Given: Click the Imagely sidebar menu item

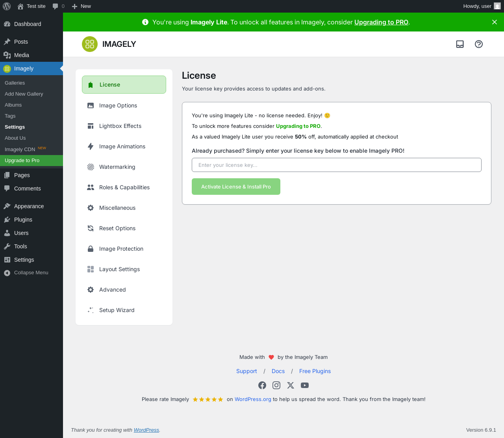Looking at the screenshot, I should pyautogui.click(x=31, y=68).
